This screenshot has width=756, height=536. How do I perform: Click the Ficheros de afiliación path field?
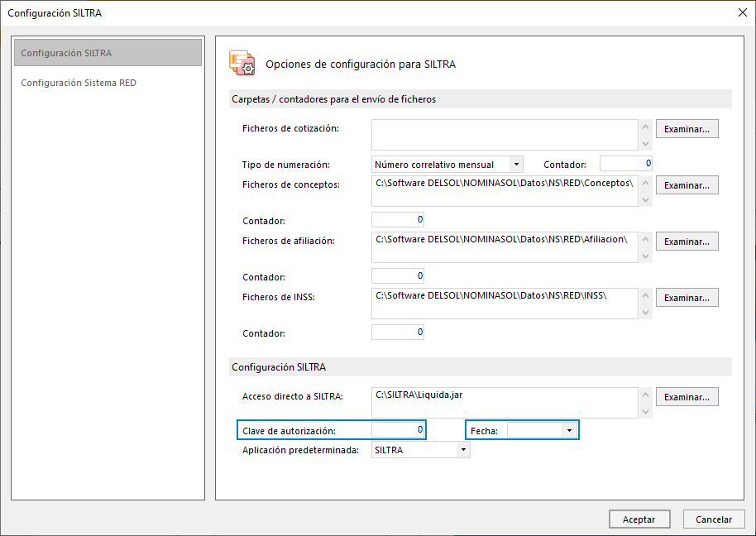(x=505, y=247)
